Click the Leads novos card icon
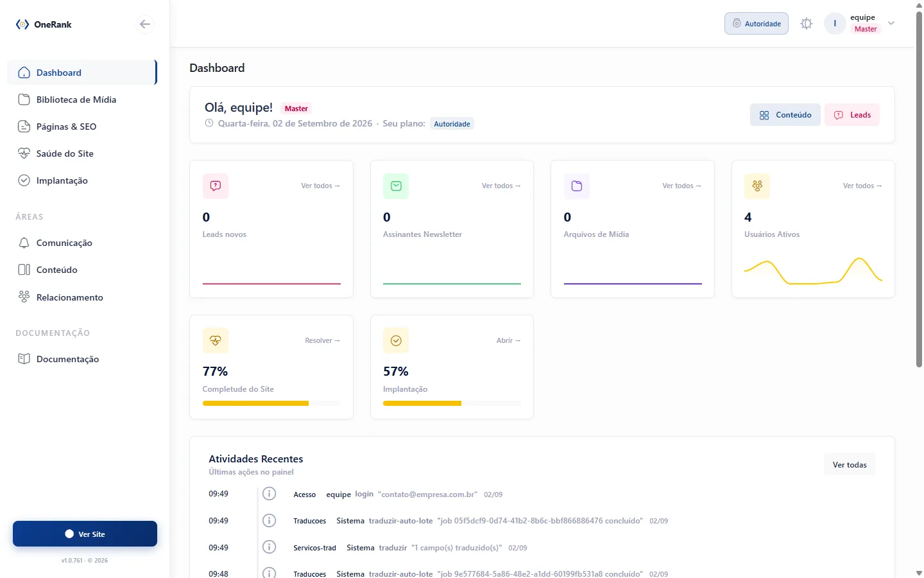The height and width of the screenshot is (578, 924). tap(216, 186)
